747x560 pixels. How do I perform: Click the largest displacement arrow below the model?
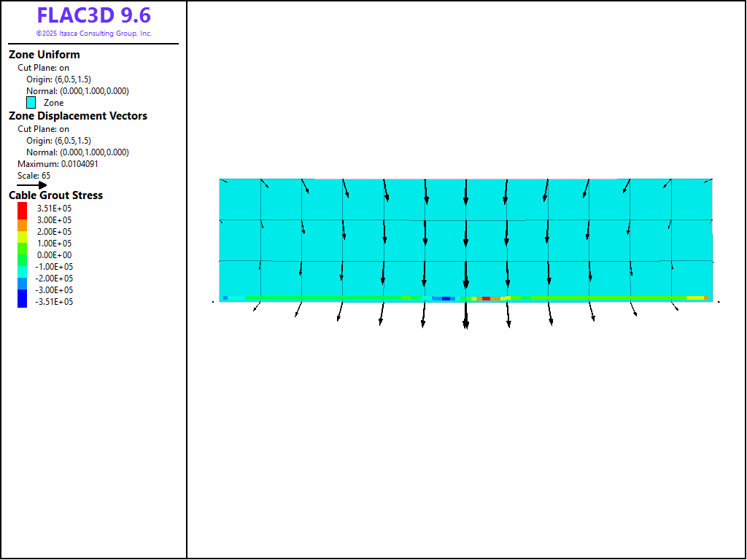(466, 315)
